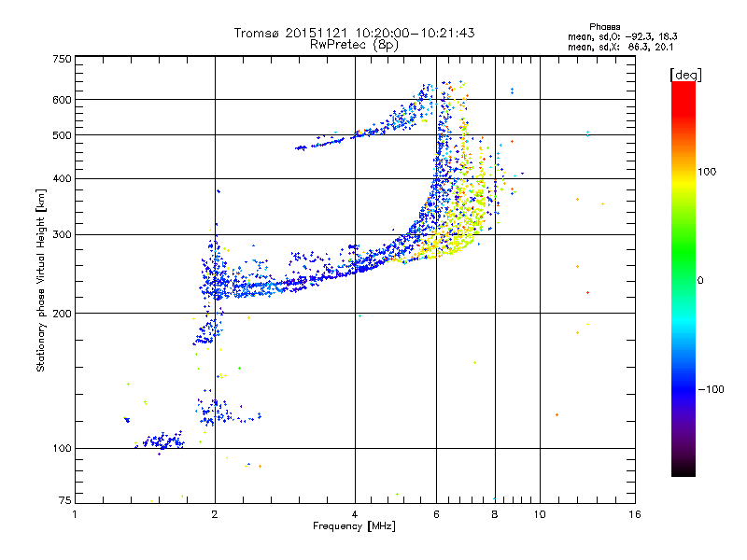747x560 pixels.
Task: Click the y-axis tick label '75'
Action: (x=65, y=500)
